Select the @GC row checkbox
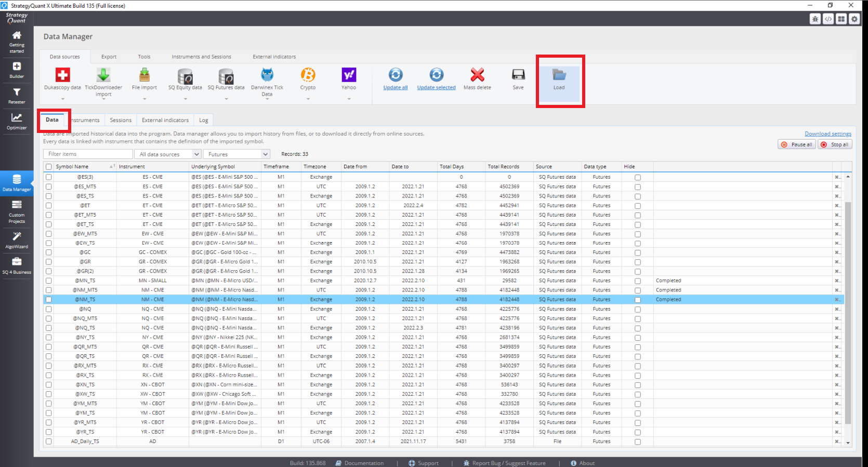 tap(49, 252)
